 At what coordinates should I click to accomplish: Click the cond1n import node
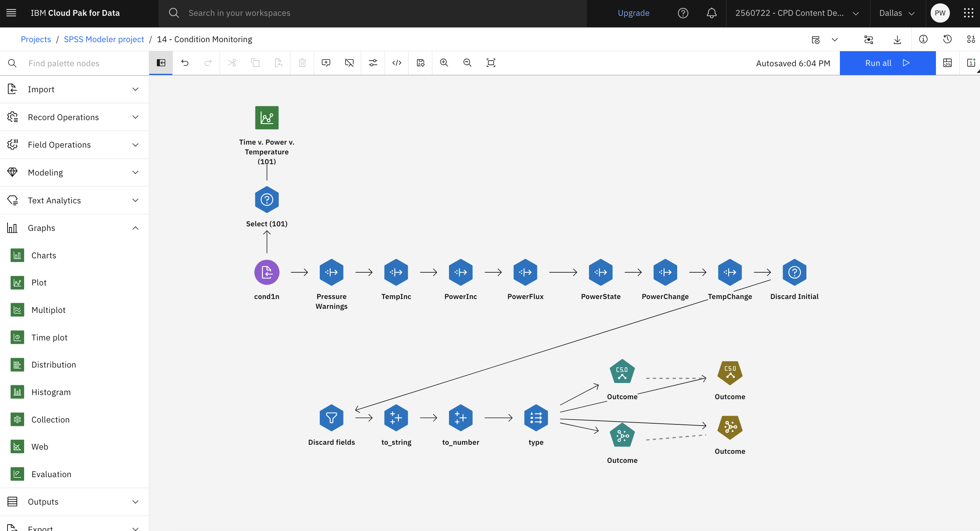click(x=267, y=272)
